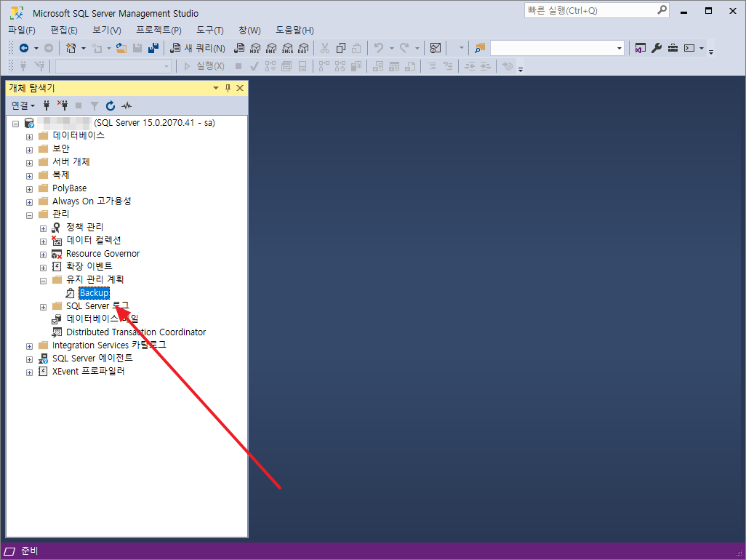Click the properties wrench icon
The height and width of the screenshot is (560, 746).
click(657, 48)
